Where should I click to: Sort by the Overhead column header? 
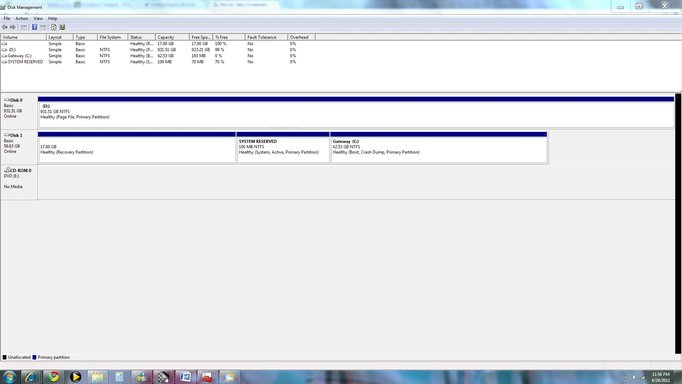point(301,37)
